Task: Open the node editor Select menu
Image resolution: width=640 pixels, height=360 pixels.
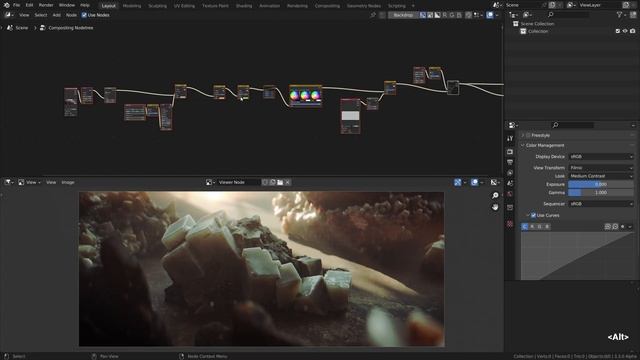Action: coord(41,15)
